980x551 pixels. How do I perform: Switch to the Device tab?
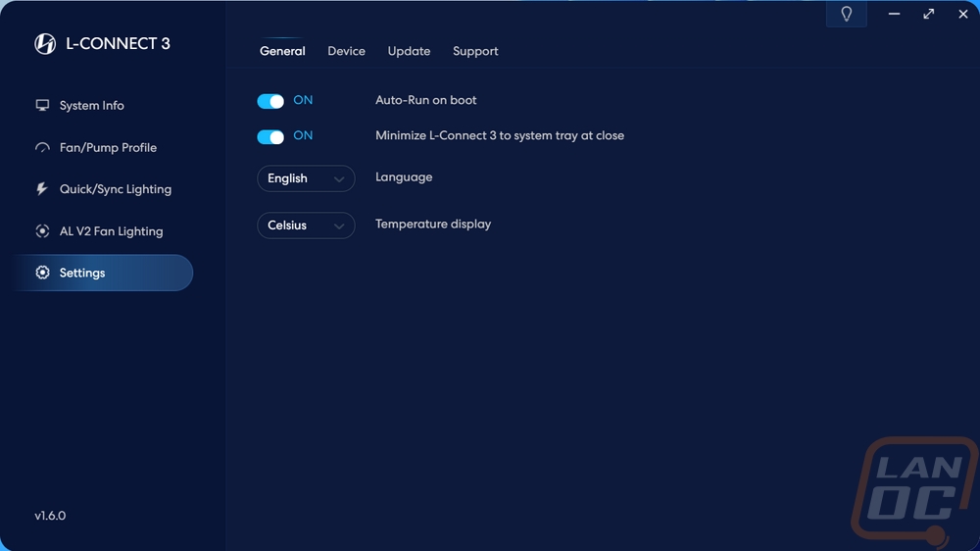pos(346,51)
